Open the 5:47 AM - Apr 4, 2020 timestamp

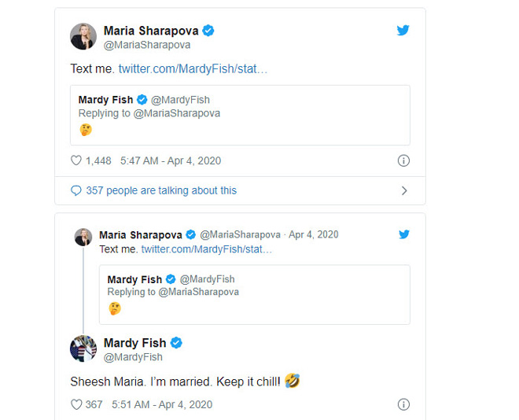(171, 160)
